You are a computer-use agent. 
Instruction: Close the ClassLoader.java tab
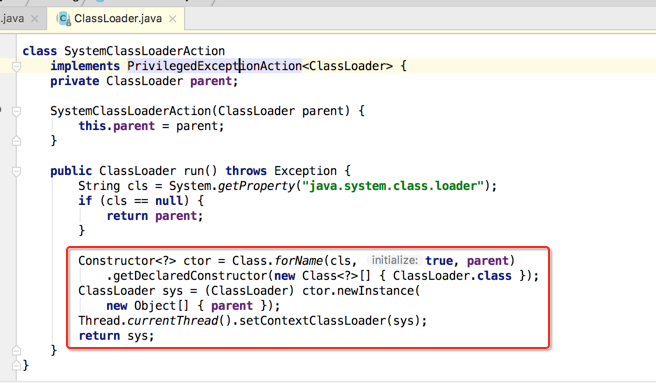click(172, 19)
